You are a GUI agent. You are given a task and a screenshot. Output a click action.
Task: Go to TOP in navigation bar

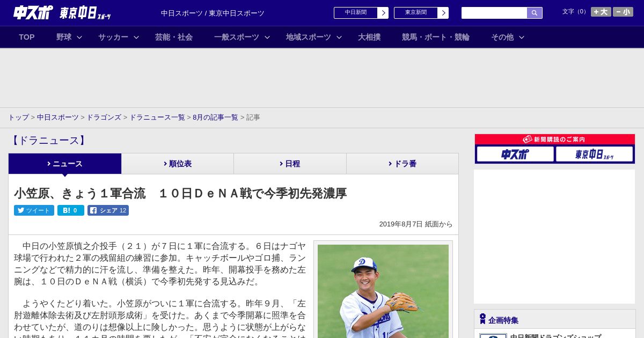[27, 37]
